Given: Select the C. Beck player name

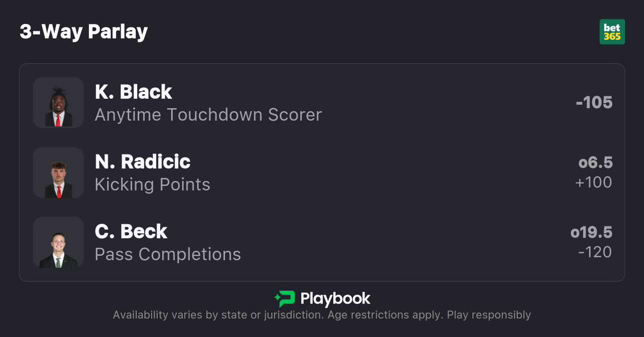Looking at the screenshot, I should point(131,232).
